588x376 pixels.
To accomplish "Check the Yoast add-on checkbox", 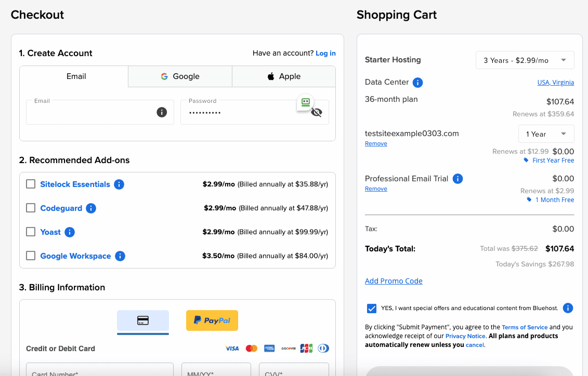I will [x=31, y=232].
